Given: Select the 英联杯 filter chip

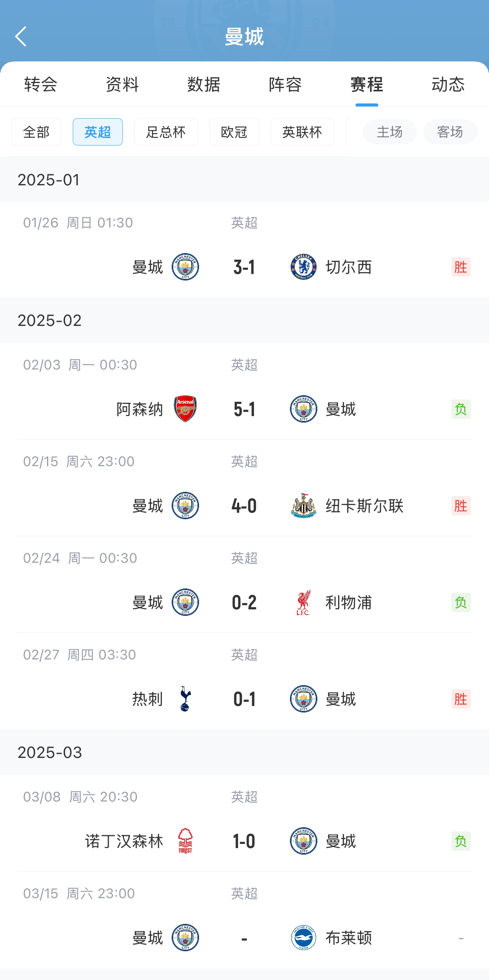Looking at the screenshot, I should 302,132.
